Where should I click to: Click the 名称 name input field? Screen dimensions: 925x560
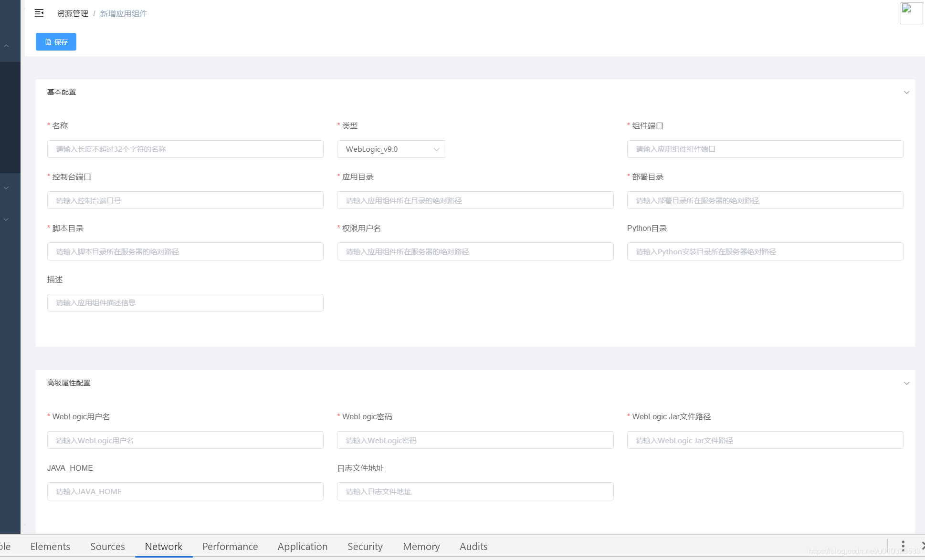click(x=185, y=148)
